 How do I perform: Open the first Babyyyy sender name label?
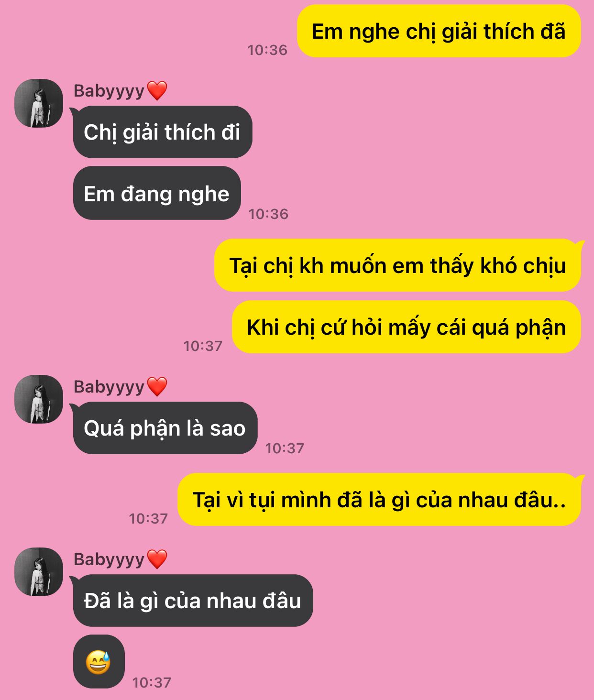click(x=109, y=91)
